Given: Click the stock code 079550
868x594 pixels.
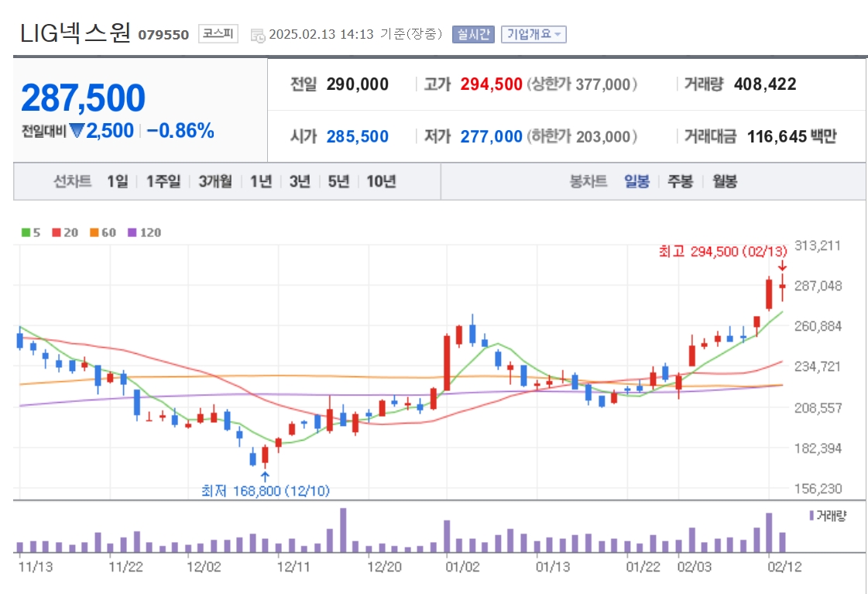Looking at the screenshot, I should point(163,35).
